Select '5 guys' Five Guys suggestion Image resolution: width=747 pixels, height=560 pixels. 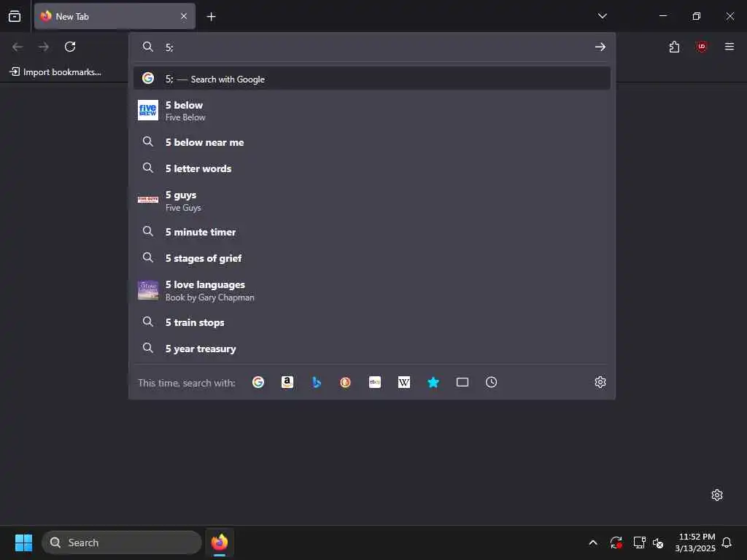(371, 201)
